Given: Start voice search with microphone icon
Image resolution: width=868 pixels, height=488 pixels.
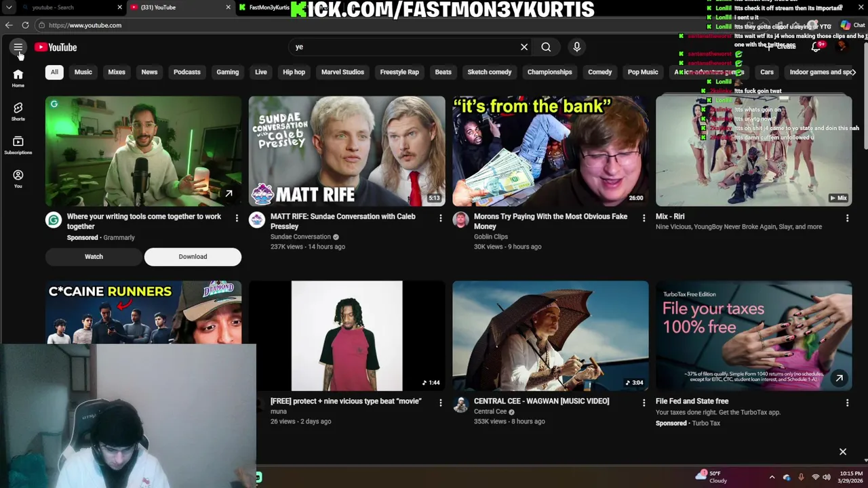Looking at the screenshot, I should 577,47.
